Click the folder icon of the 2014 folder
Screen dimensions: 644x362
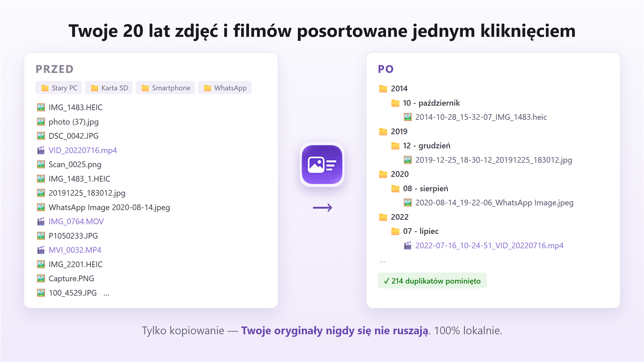tap(383, 88)
